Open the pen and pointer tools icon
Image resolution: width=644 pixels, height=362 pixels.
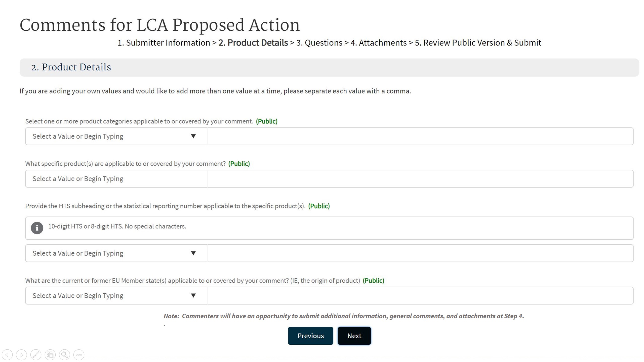(x=36, y=355)
